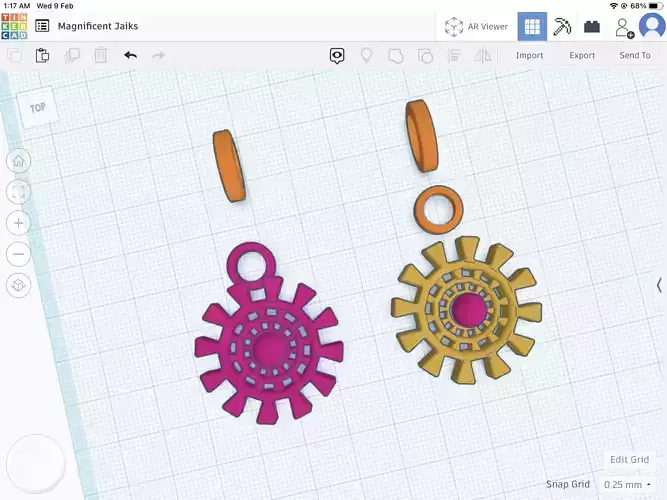Zoom in with the plus button
The height and width of the screenshot is (500, 667).
coord(18,223)
